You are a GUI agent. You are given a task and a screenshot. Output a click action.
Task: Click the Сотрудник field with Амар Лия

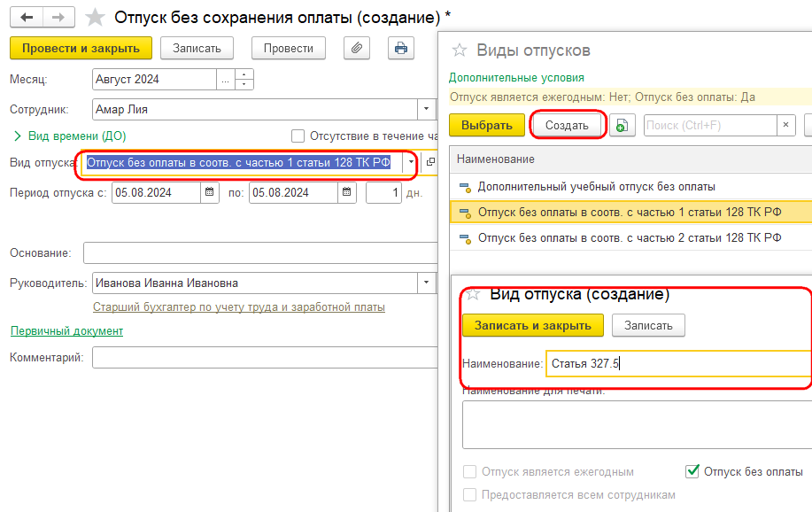pyautogui.click(x=255, y=109)
